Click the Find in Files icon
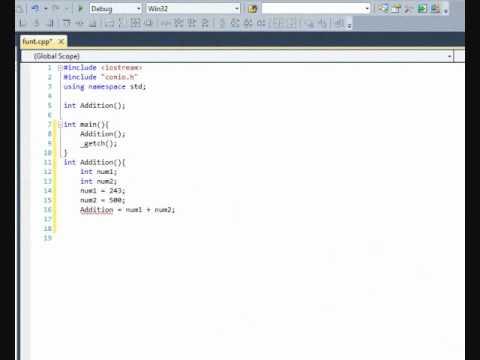 [x=252, y=9]
